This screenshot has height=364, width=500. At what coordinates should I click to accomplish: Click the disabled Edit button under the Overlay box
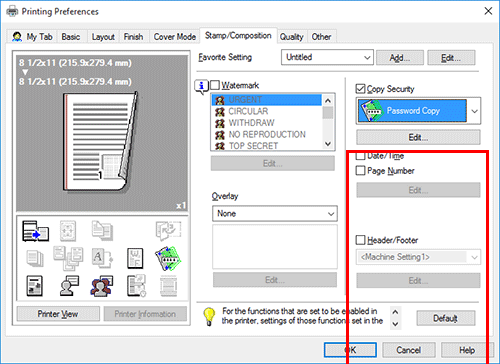click(275, 280)
